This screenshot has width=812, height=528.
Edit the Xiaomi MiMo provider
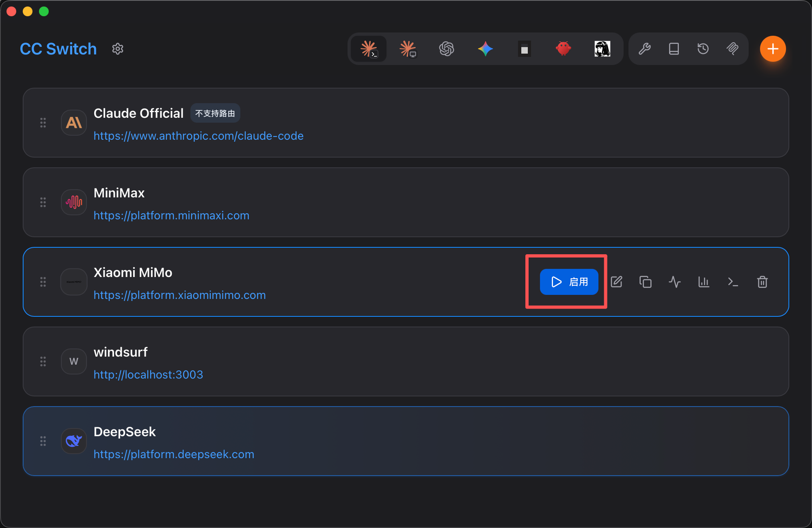(x=616, y=282)
